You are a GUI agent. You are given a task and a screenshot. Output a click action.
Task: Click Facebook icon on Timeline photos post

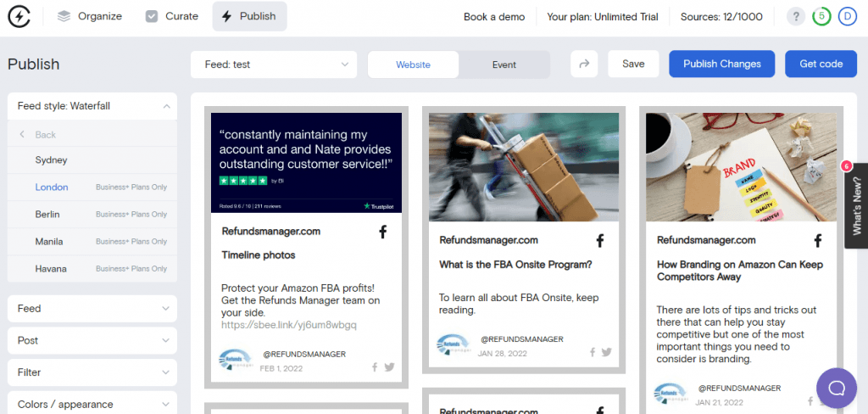point(382,232)
